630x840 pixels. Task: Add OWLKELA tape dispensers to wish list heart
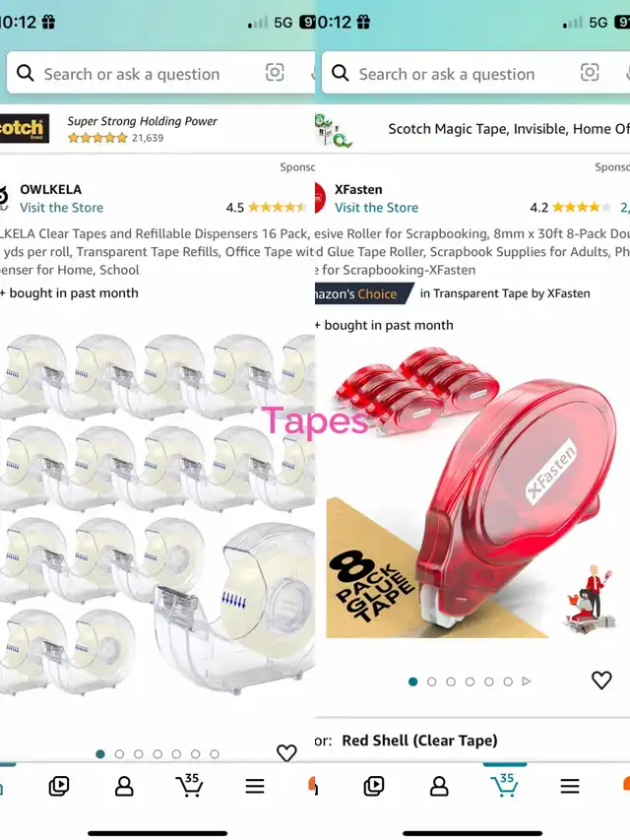click(x=286, y=752)
